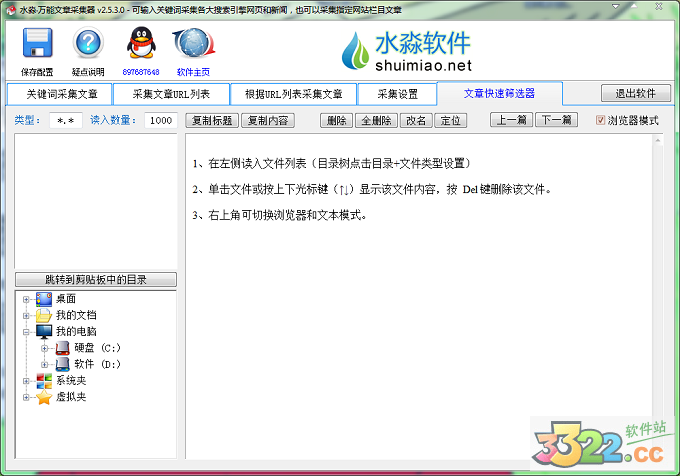Select the 我的电脑 monitor icon
This screenshot has height=476, width=680.
(x=44, y=332)
